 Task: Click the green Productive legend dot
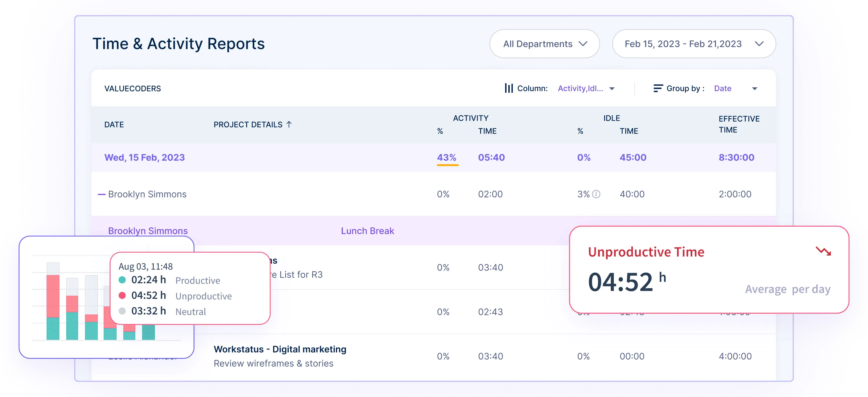pyautogui.click(x=122, y=280)
